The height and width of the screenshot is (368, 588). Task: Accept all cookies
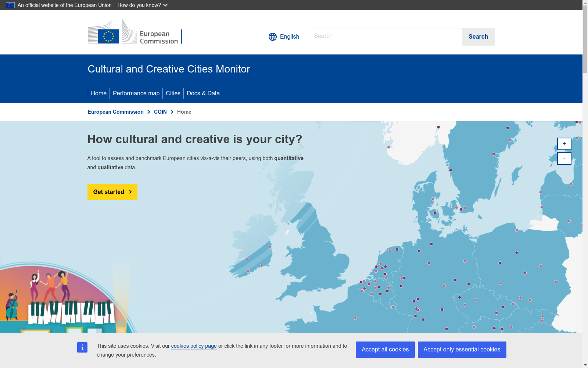pos(385,350)
